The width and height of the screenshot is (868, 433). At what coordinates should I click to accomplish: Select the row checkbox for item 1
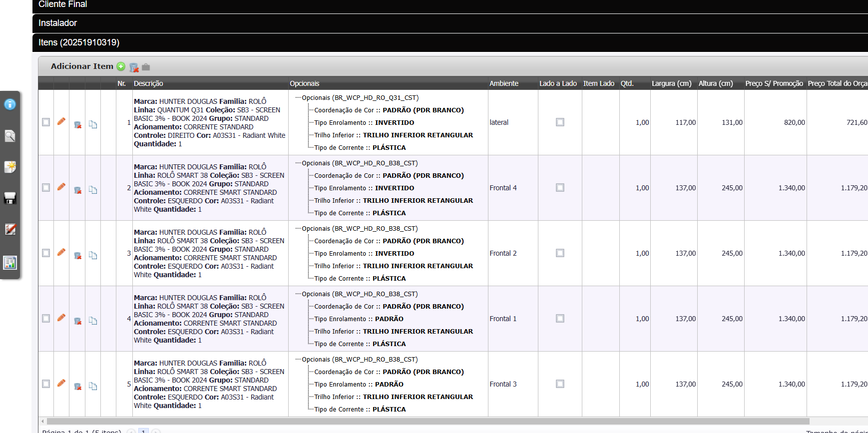coord(46,122)
